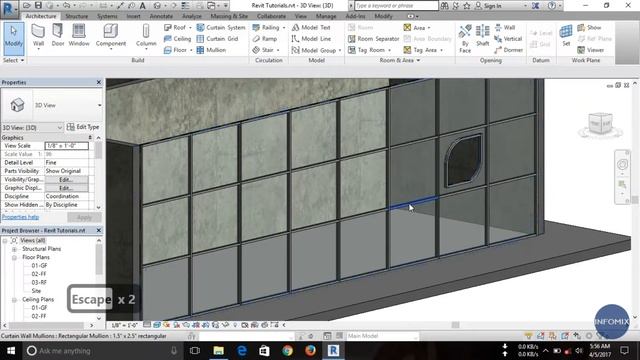Go to the Massing & Site tab

tap(229, 16)
